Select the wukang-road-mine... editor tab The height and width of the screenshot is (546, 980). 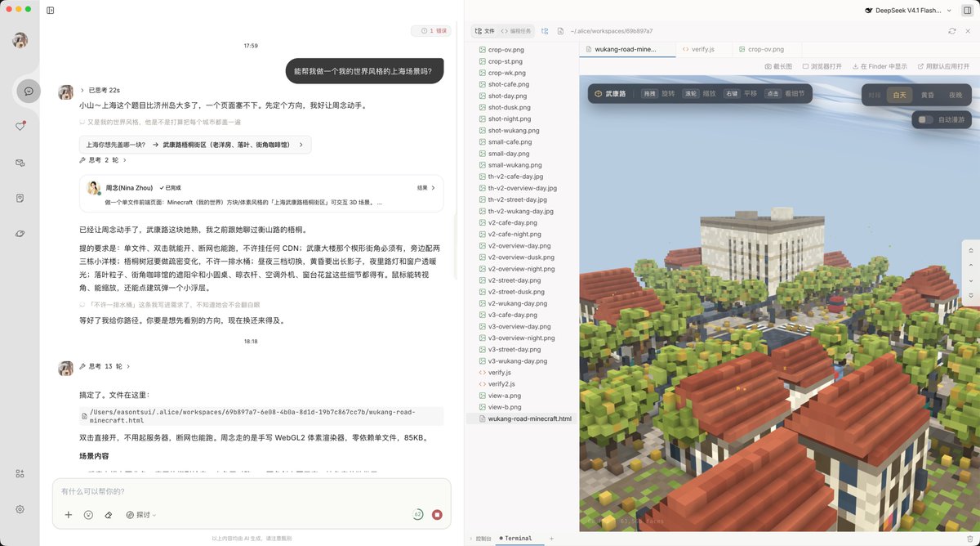(x=626, y=49)
